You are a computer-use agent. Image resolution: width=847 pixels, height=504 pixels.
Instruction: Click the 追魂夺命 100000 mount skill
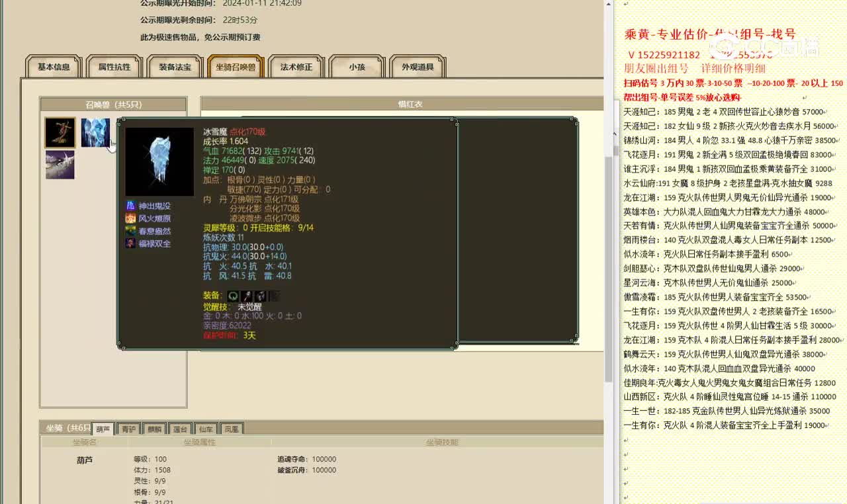[307, 459]
